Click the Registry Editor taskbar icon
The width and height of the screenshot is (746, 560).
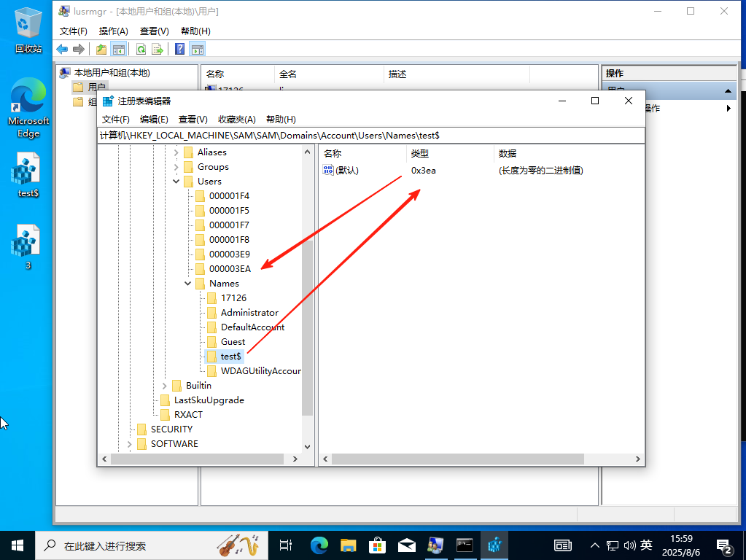point(494,545)
